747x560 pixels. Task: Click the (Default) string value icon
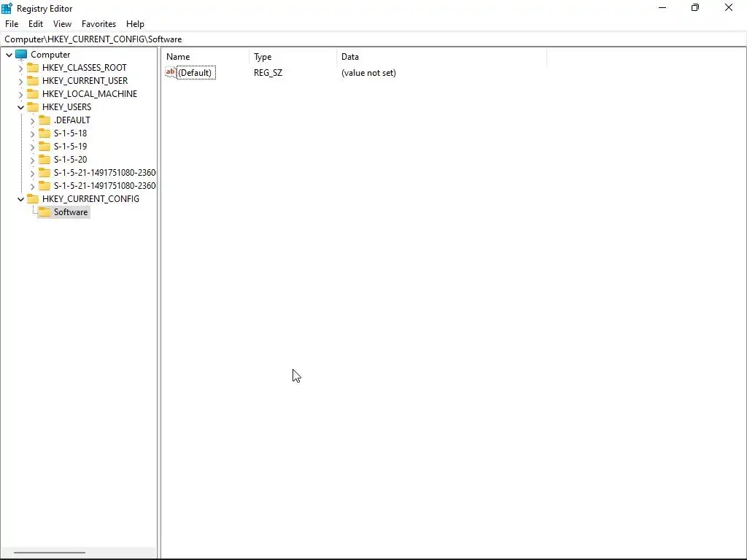click(170, 72)
